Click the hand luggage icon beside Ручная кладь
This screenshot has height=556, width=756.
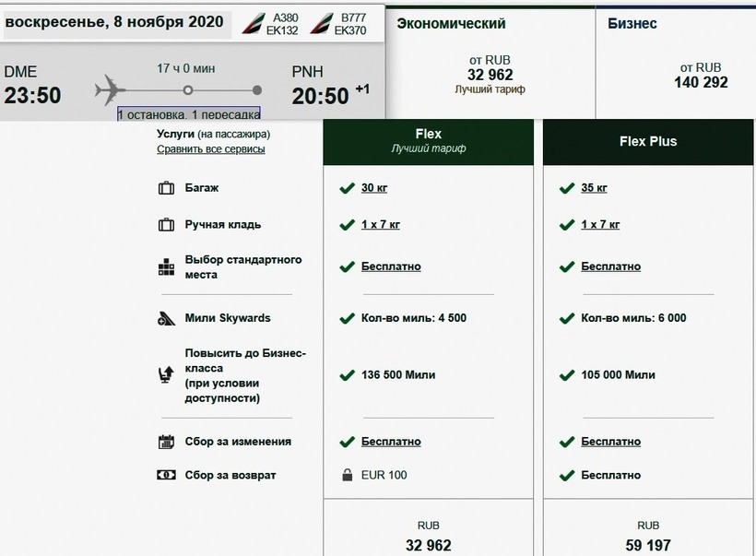pos(166,224)
